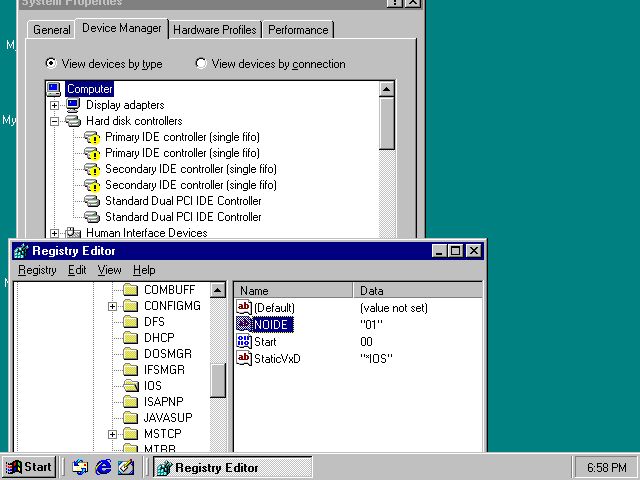Click the Human Interface Devices icon
Image resolution: width=640 pixels, height=480 pixels.
click(x=73, y=233)
